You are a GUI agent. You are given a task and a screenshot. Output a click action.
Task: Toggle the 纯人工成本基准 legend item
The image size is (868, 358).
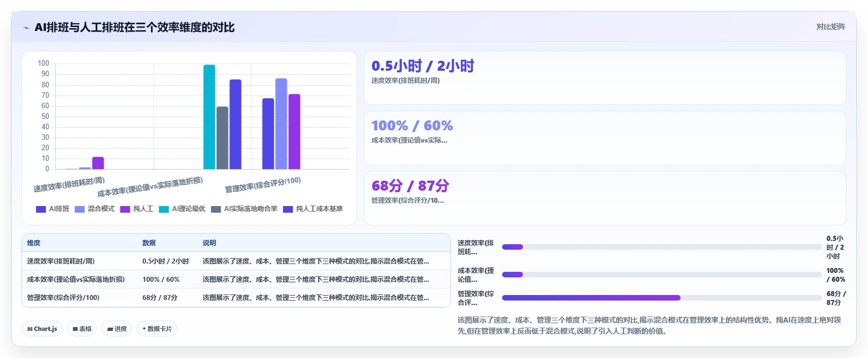pyautogui.click(x=313, y=209)
